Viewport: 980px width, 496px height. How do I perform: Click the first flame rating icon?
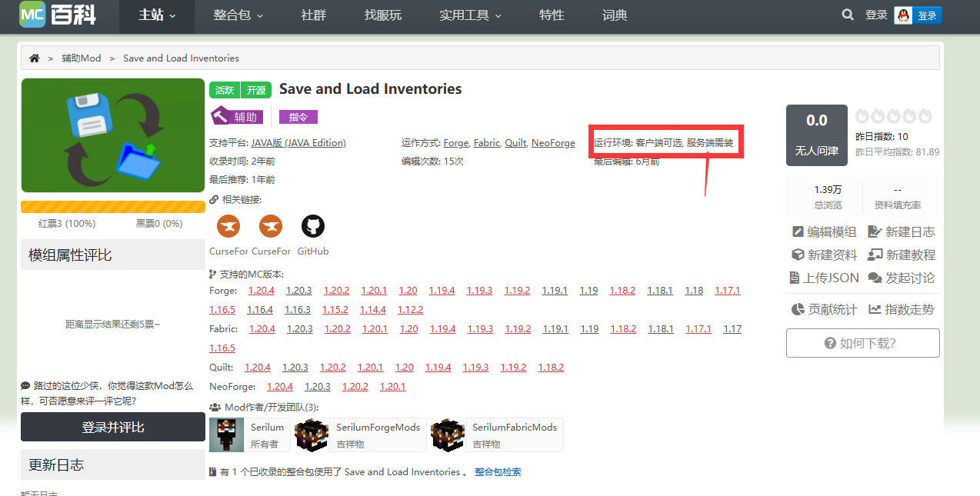point(862,116)
